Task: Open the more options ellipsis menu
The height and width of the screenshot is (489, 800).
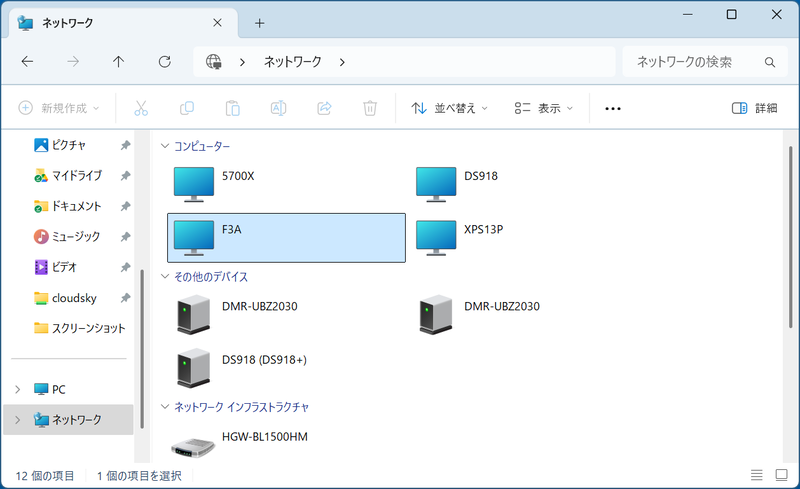Action: click(613, 108)
